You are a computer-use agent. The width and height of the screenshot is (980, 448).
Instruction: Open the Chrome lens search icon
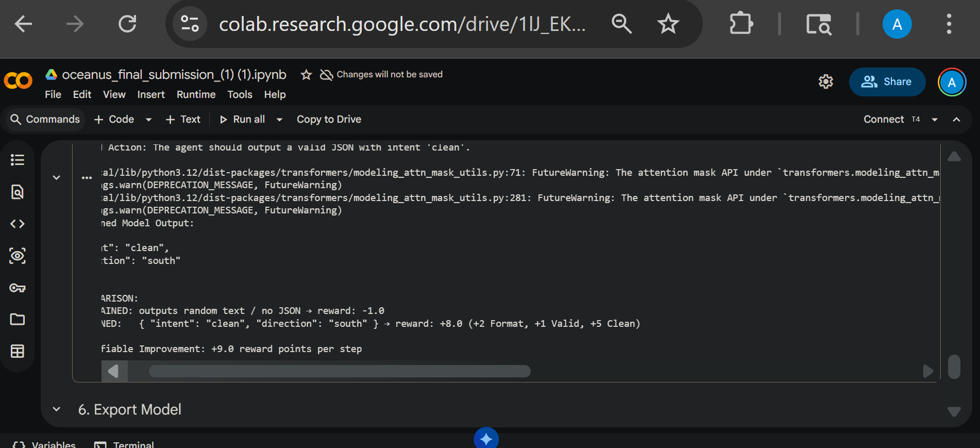coord(819,24)
